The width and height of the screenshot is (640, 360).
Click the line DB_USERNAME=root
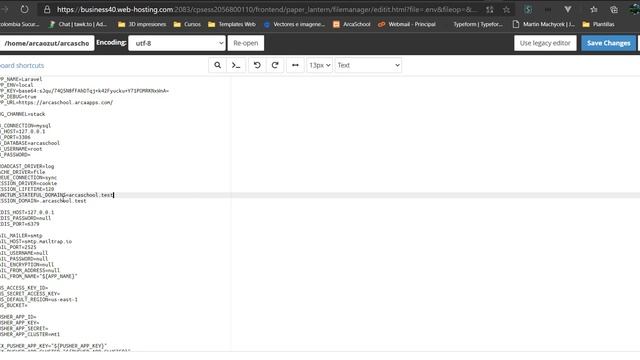(21, 149)
